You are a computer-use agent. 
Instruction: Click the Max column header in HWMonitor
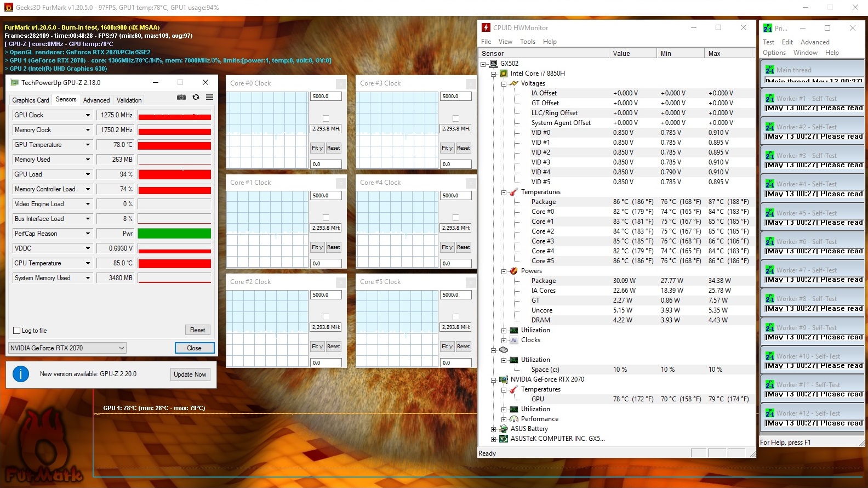click(728, 53)
